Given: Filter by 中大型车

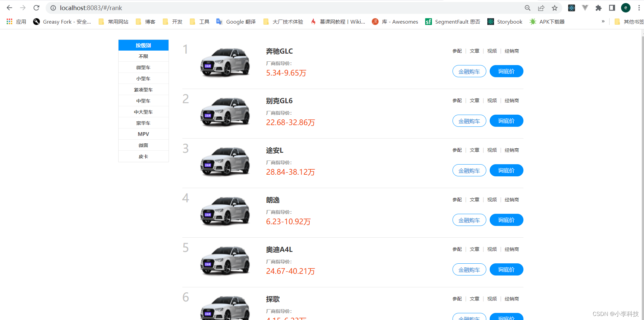Looking at the screenshot, I should click(144, 112).
